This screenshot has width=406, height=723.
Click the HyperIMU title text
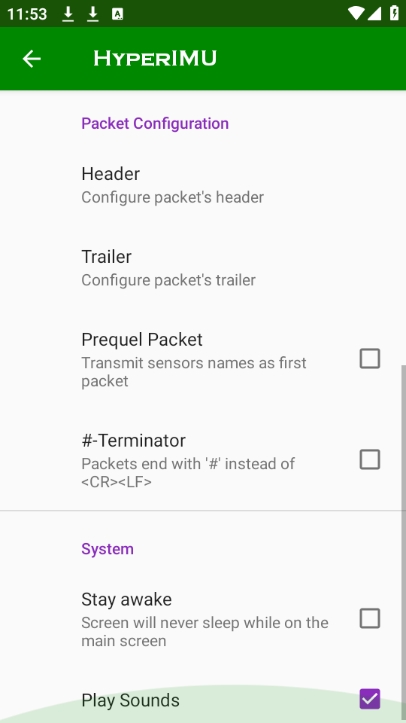click(x=155, y=59)
